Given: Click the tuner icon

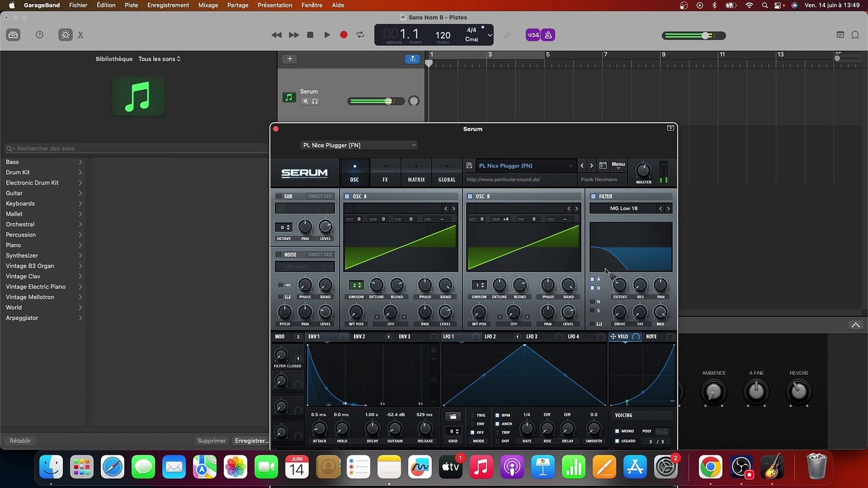Looking at the screenshot, I should (507, 35).
